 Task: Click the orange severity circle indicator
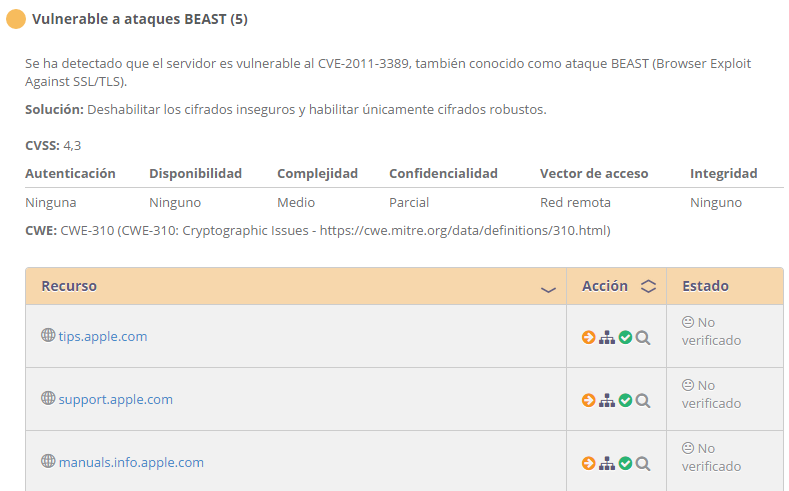(16, 19)
